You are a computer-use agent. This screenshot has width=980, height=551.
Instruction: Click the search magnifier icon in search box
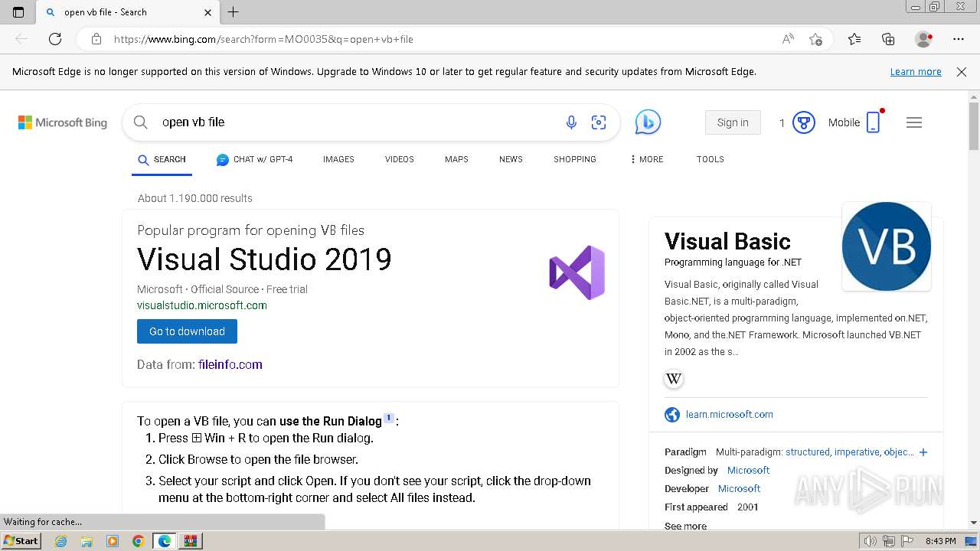point(140,122)
